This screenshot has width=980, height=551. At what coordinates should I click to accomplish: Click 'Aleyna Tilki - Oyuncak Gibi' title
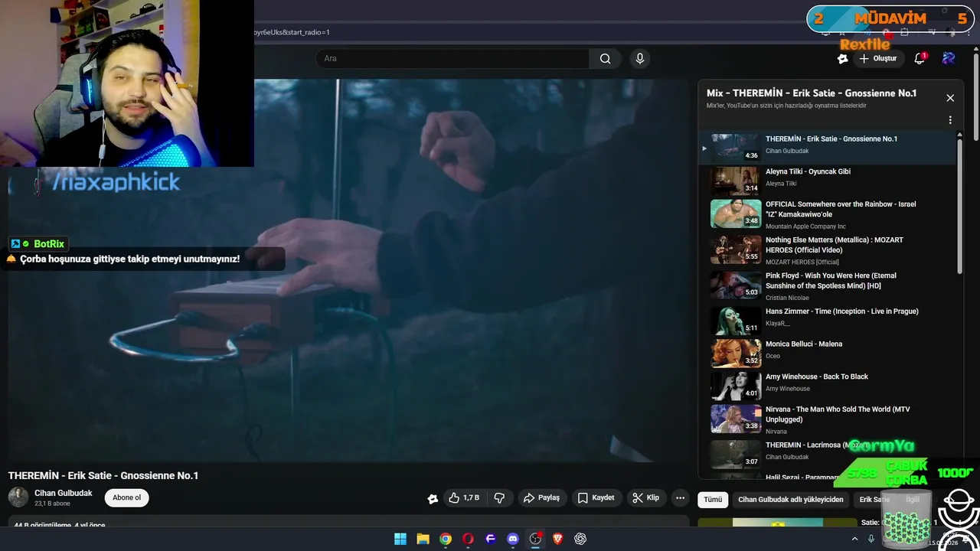tap(808, 172)
